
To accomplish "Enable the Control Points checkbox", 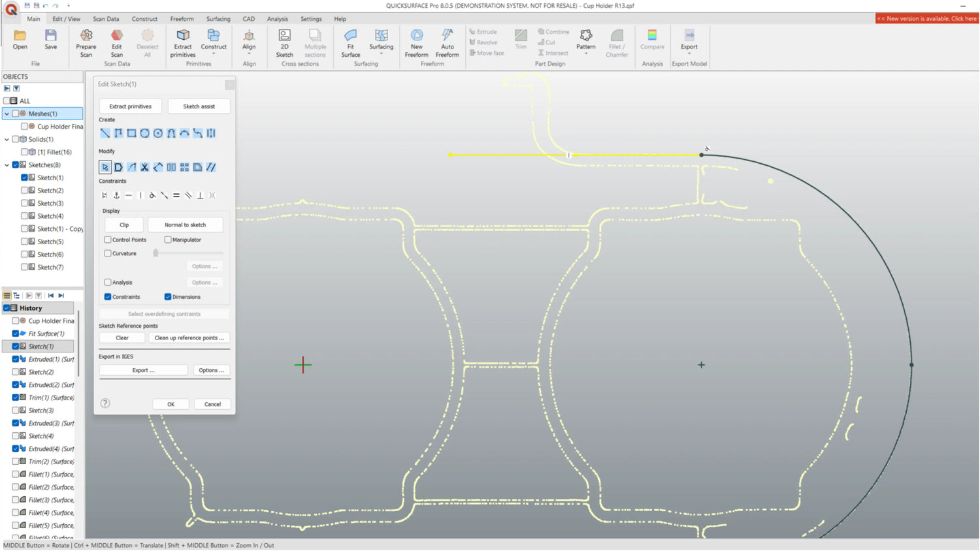I will click(108, 240).
